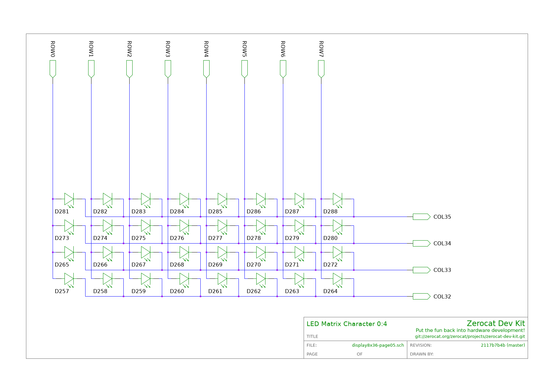The height and width of the screenshot is (392, 554).
Task: Click the COL33 output port symbol
Action: tap(421, 270)
